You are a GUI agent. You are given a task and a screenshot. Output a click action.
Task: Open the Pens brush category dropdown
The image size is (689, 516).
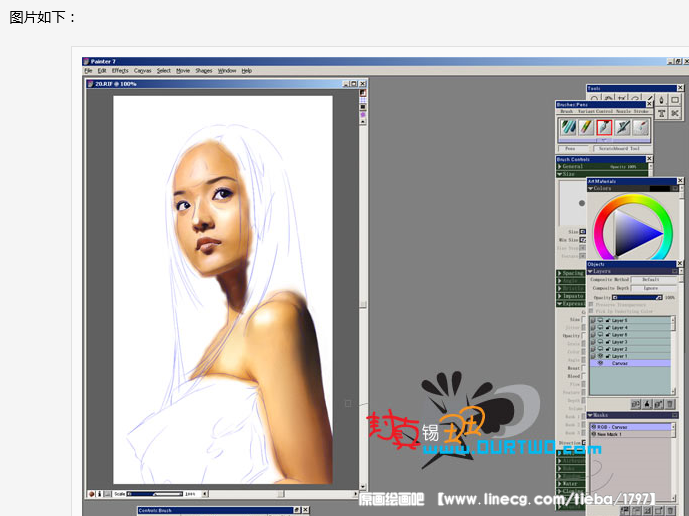(x=574, y=149)
